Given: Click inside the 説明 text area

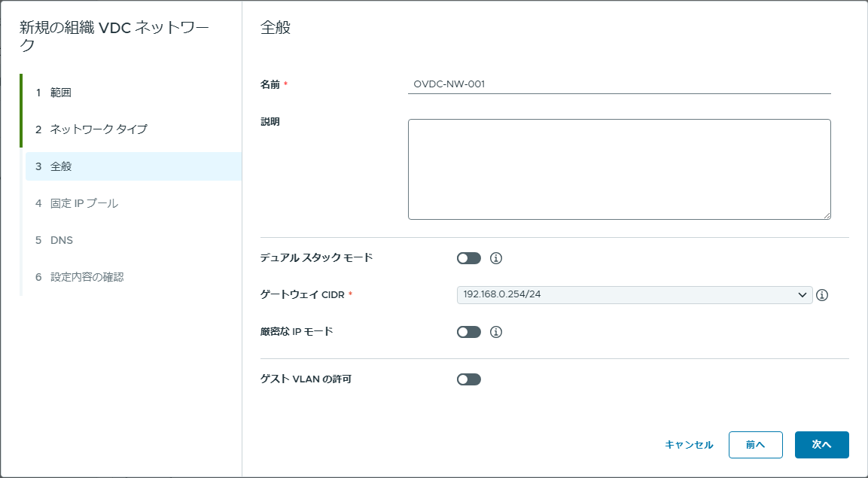Looking at the screenshot, I should (620, 169).
